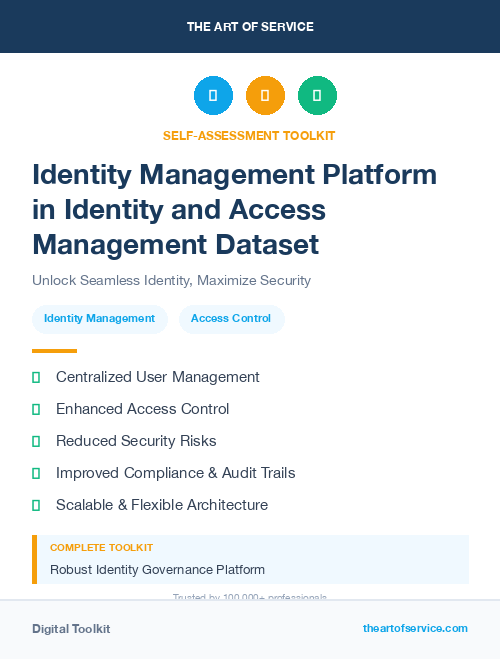500x659 pixels.
Task: Click SELF-ASSESSMENT TOOLKIT label
Action: (249, 136)
